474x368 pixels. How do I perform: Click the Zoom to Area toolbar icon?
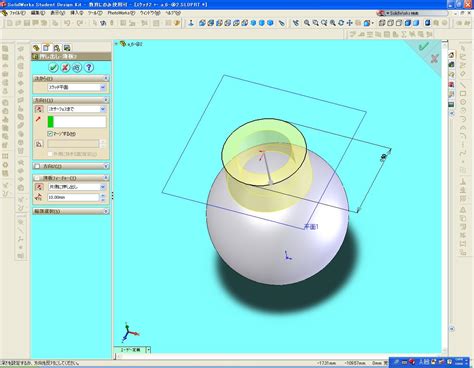tap(315, 23)
